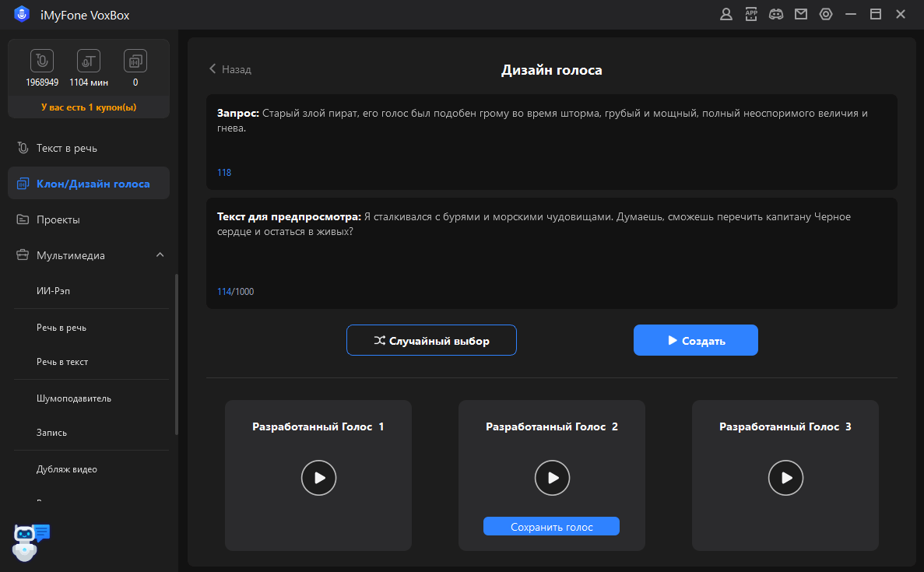Click the Создать button
The height and width of the screenshot is (572, 924).
pos(695,341)
